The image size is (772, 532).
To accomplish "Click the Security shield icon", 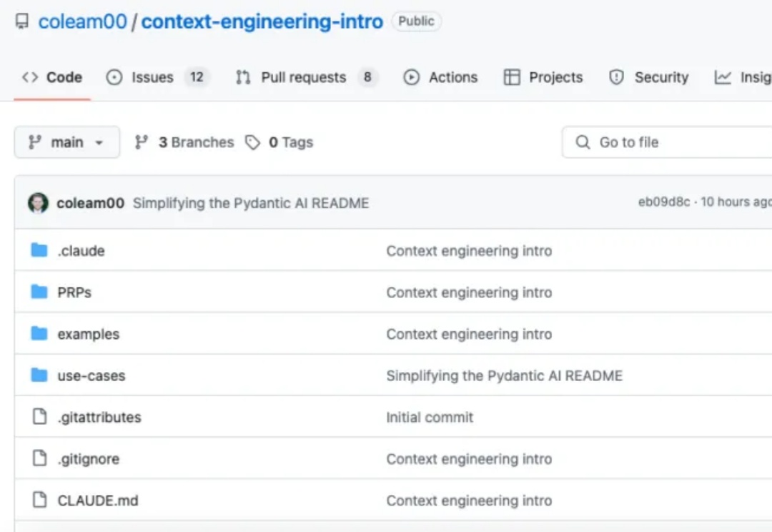I will [616, 77].
